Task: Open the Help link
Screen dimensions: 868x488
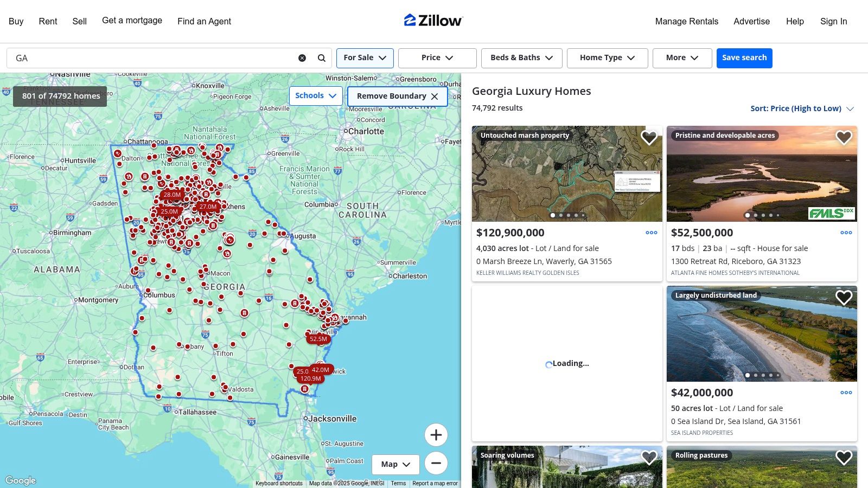Action: point(795,21)
